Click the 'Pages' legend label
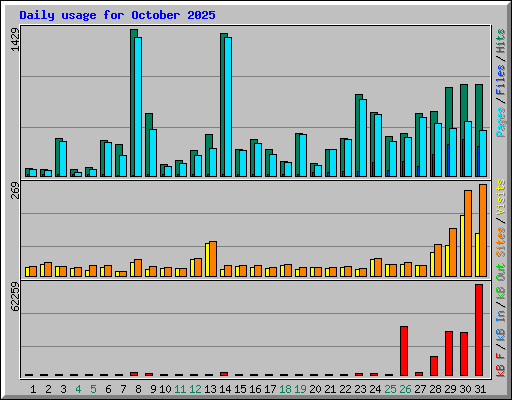Viewport: 512px width, 400px height. [501, 122]
